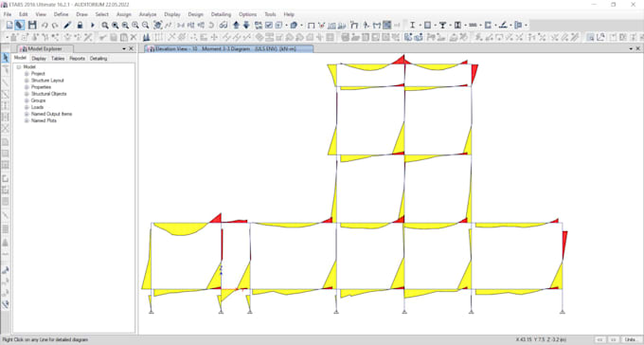This screenshot has width=644, height=345.
Task: Close the Model Explorer panel
Action: 132,49
